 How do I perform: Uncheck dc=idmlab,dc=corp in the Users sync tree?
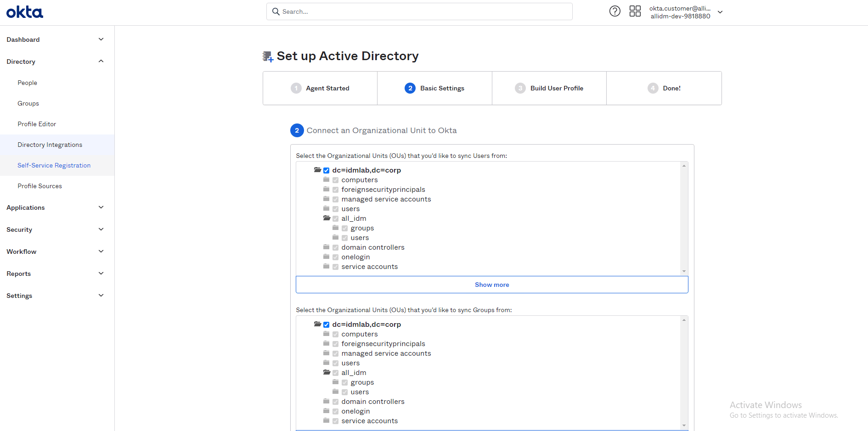pos(327,170)
